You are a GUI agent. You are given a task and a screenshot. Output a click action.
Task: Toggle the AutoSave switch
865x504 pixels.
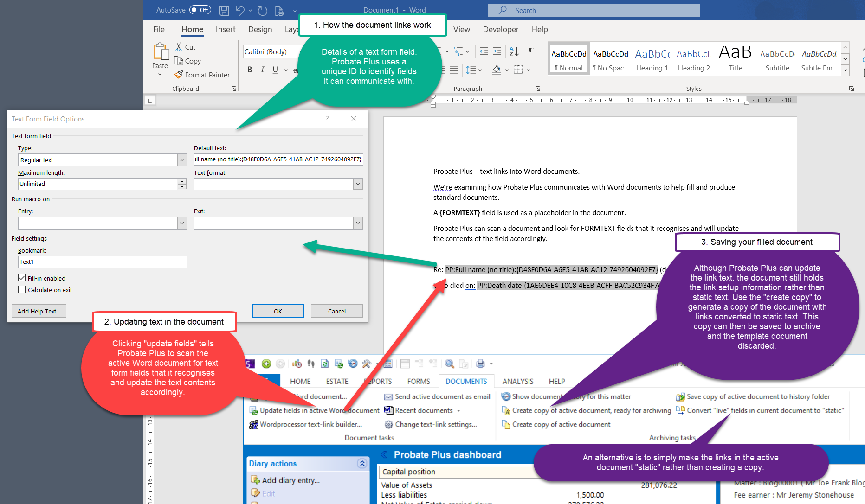[x=200, y=10]
